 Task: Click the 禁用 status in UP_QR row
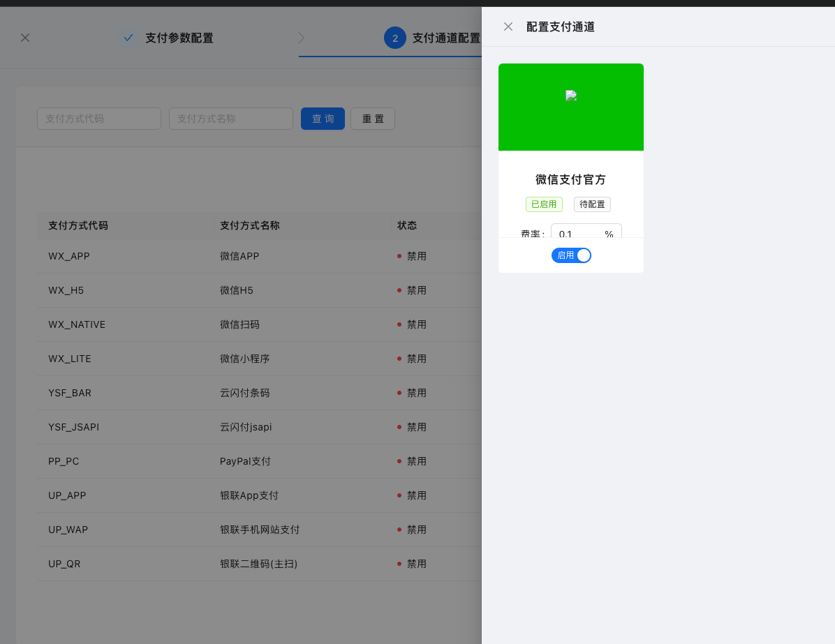coord(412,564)
